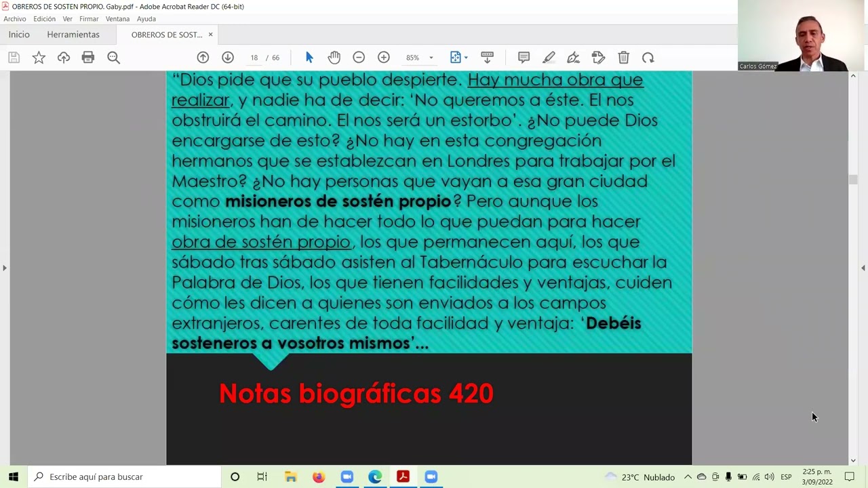Expand the left navigation pane arrow
Screen dimensions: 868x488
4,268
